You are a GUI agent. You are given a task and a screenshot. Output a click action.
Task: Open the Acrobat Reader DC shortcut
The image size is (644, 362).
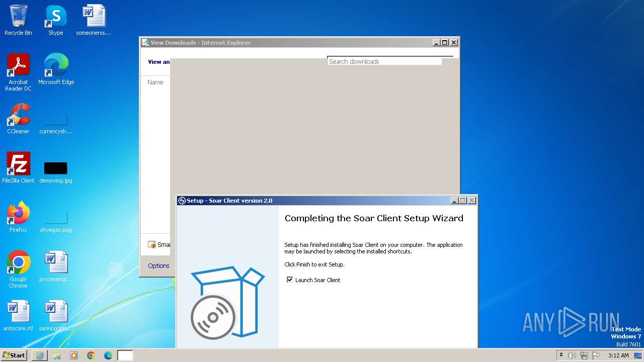click(18, 72)
